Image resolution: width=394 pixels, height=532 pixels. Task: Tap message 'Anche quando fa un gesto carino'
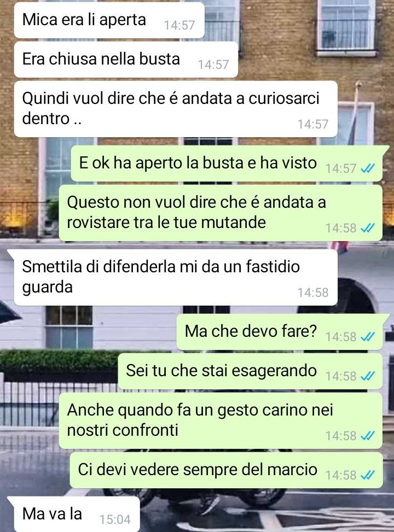[x=221, y=420]
